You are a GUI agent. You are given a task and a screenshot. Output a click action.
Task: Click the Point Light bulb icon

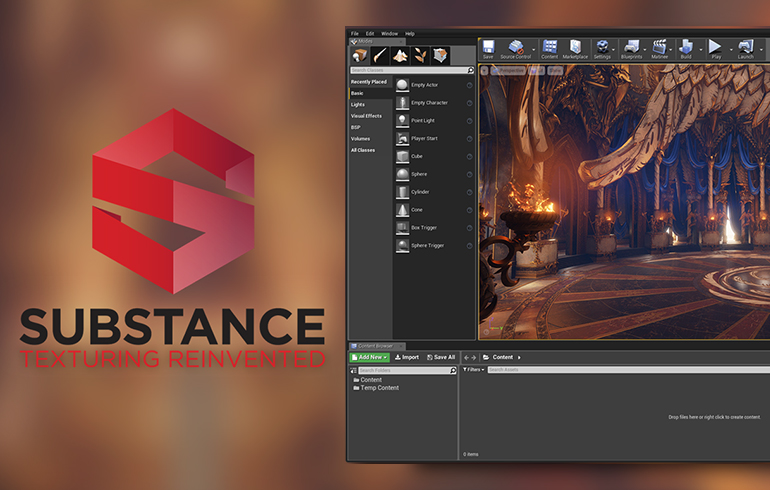click(x=402, y=120)
